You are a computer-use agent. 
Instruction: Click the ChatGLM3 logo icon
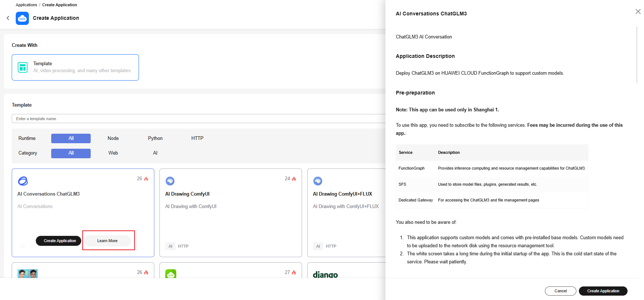[x=23, y=181]
